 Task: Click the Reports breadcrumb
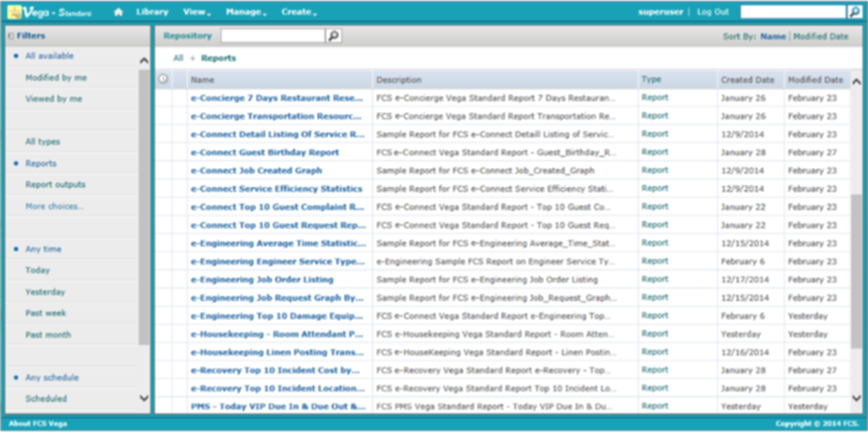click(x=218, y=58)
